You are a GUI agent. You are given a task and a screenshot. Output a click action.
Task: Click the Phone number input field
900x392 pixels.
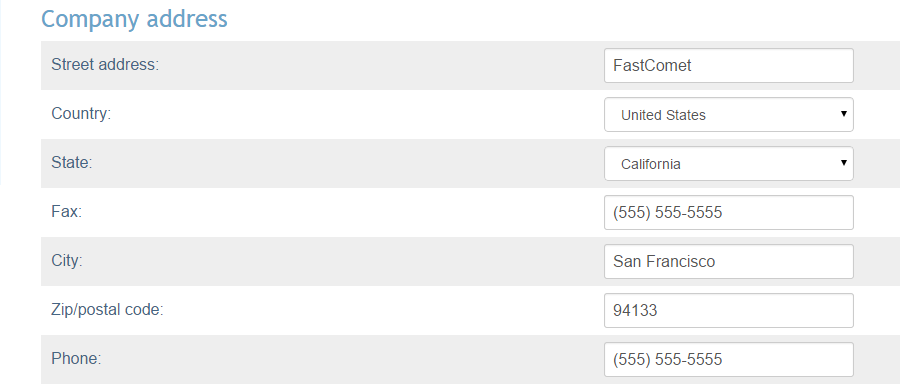point(728,360)
